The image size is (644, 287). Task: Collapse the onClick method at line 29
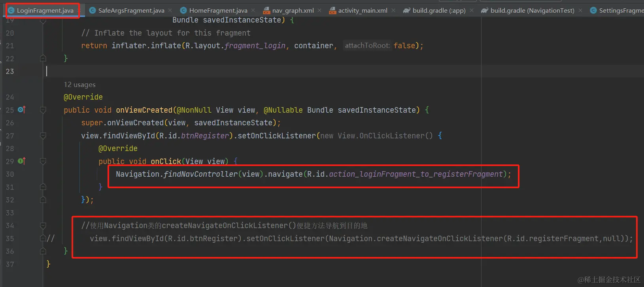[x=43, y=161]
